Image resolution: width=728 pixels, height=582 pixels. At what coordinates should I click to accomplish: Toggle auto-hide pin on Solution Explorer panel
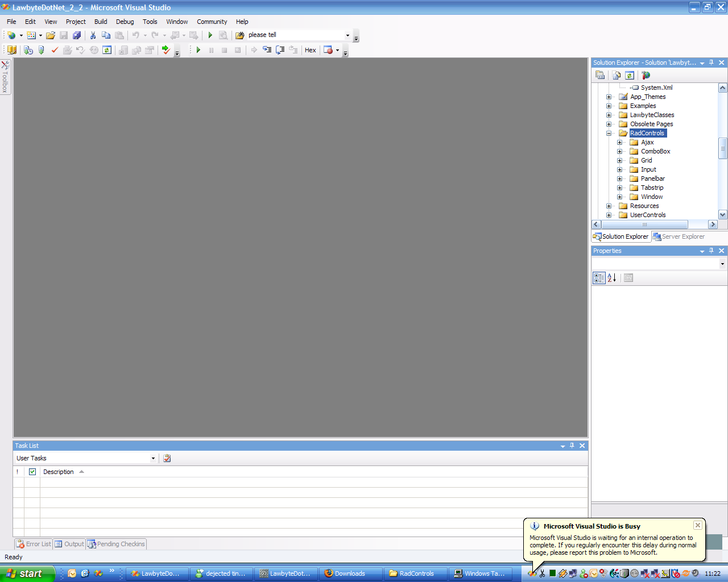[x=712, y=63]
